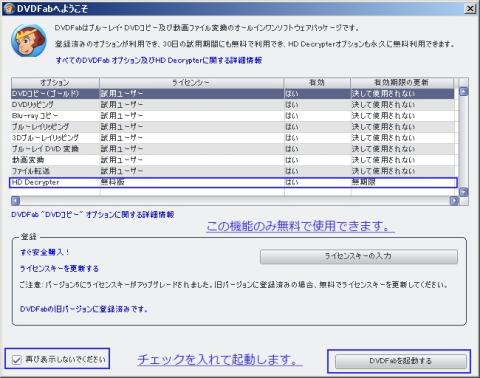Click the table's scroll right arrow
Image resolution: width=480 pixels, height=378 pixels.
(x=454, y=201)
